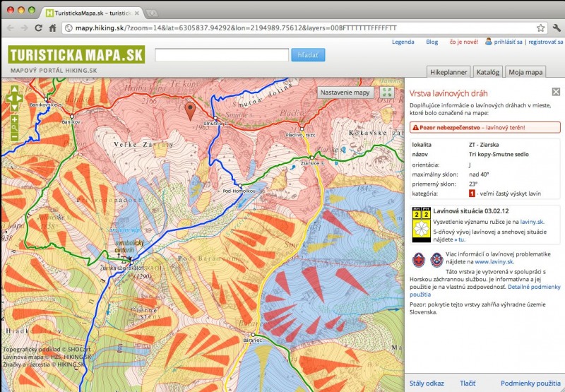Open the Nastavenie mapy settings
Image resolution: width=565 pixels, height=392 pixels.
(x=345, y=93)
